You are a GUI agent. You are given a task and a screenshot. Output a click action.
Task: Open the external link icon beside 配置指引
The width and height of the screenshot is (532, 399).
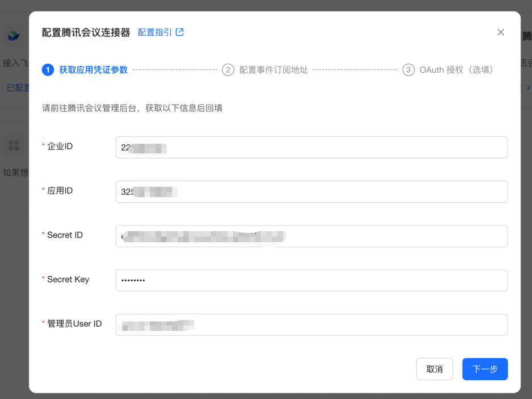point(179,32)
